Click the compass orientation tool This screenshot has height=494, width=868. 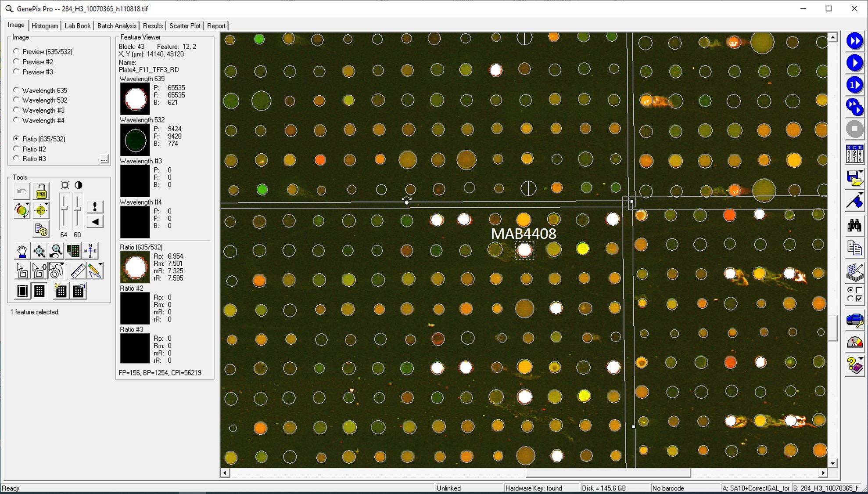coord(90,251)
